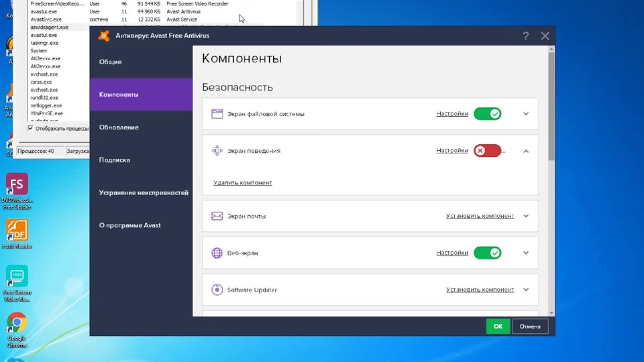Select WmiPrvSE.exe process in Task Manager
Viewport: 644px width, 362px height.
[47, 113]
